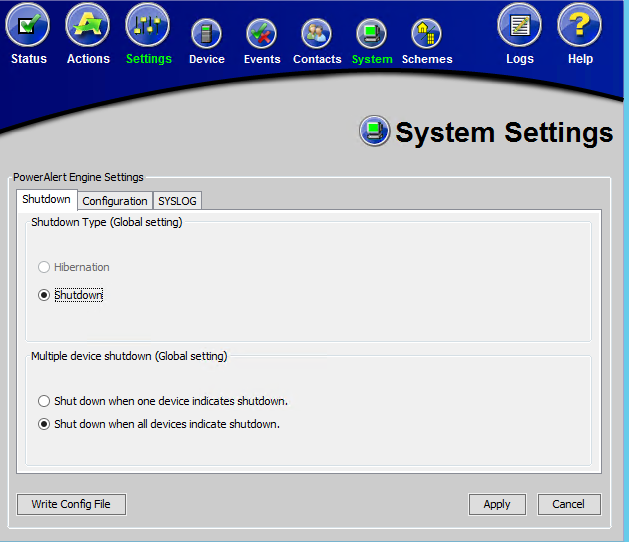629x542 pixels.
Task: Click the Contacts text label
Action: point(317,59)
